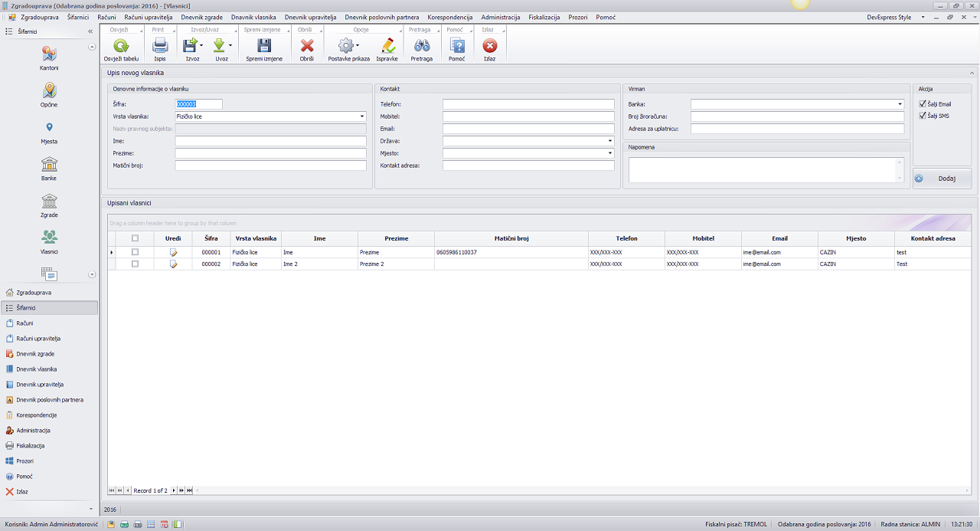The height and width of the screenshot is (531, 980).
Task: Click the Pretraga binoculars icon
Action: pyautogui.click(x=422, y=46)
